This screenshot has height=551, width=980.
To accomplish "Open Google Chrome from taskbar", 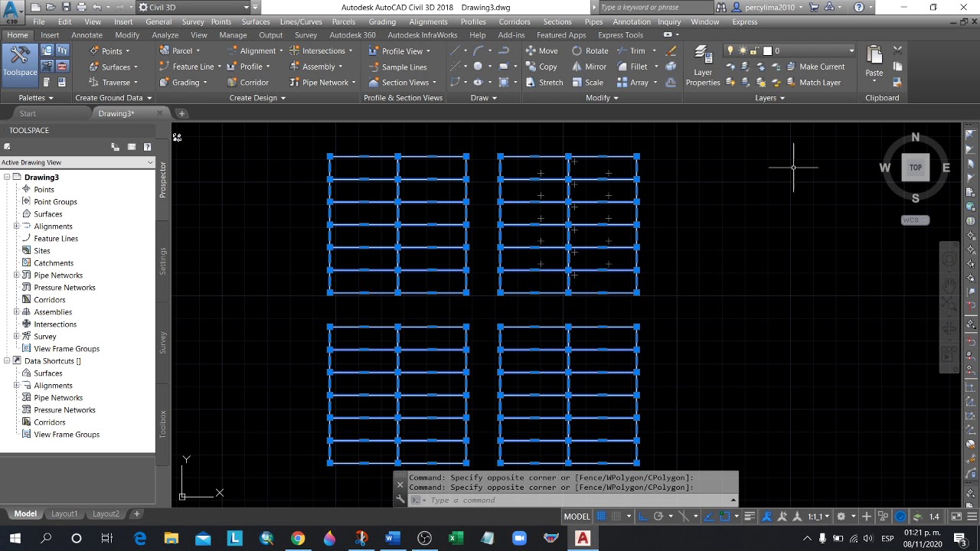I will click(297, 539).
